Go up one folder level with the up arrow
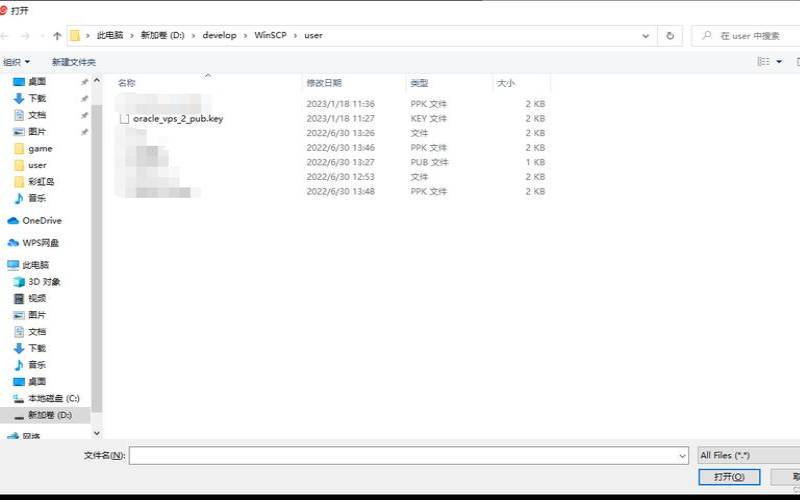 tap(57, 36)
